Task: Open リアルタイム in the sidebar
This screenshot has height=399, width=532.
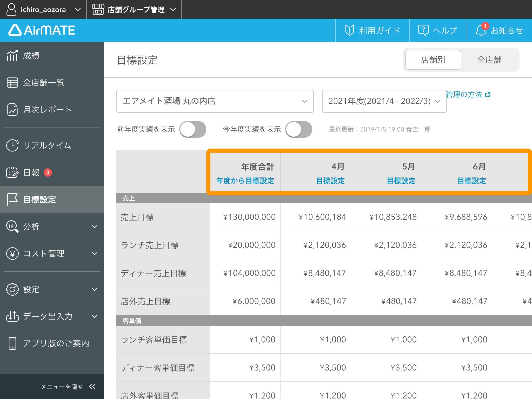Action: click(52, 145)
